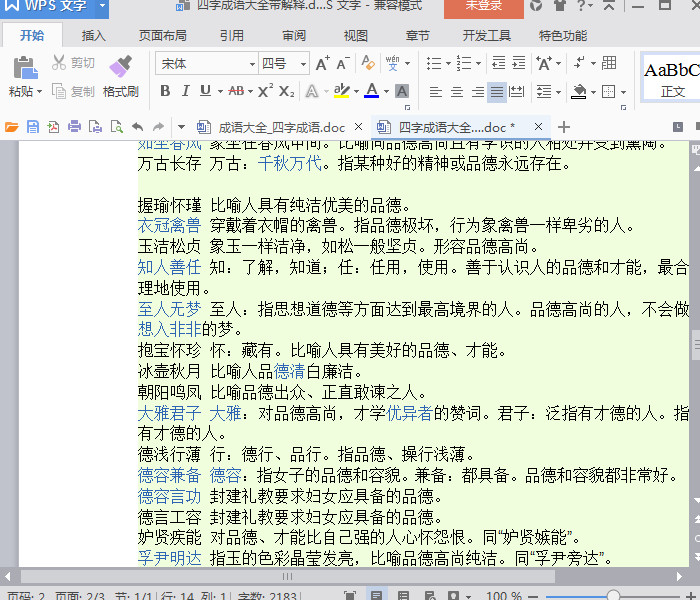Open the 插入 (Insert) tab

[x=94, y=35]
